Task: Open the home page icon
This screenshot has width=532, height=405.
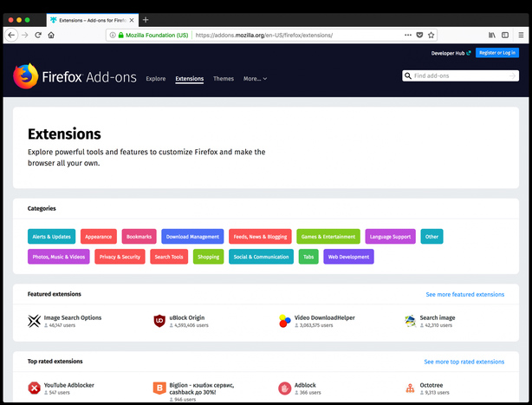Action: pyautogui.click(x=51, y=35)
